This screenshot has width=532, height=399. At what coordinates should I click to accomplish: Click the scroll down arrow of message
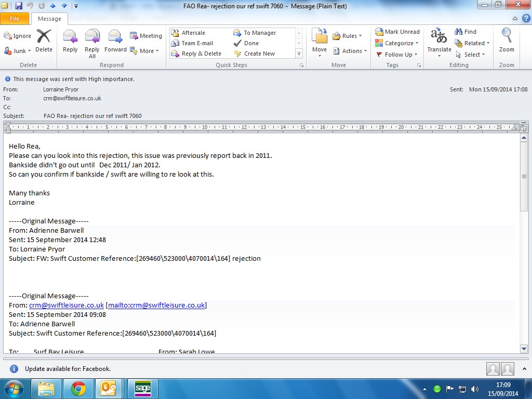point(524,349)
